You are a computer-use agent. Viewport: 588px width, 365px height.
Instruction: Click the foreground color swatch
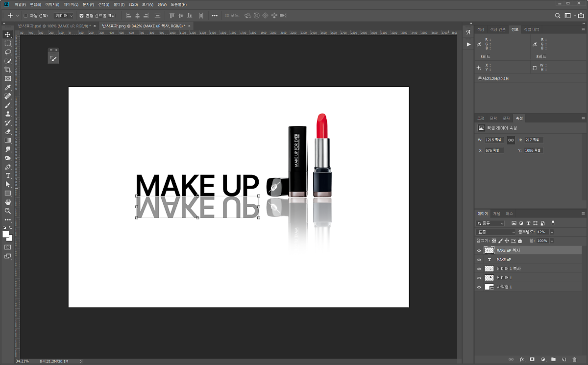[x=6, y=235]
